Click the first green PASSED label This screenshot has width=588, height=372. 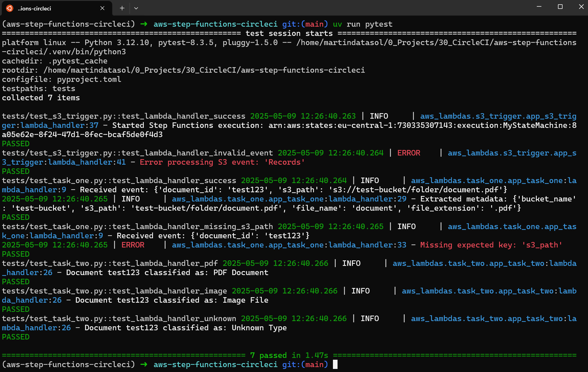click(15, 144)
